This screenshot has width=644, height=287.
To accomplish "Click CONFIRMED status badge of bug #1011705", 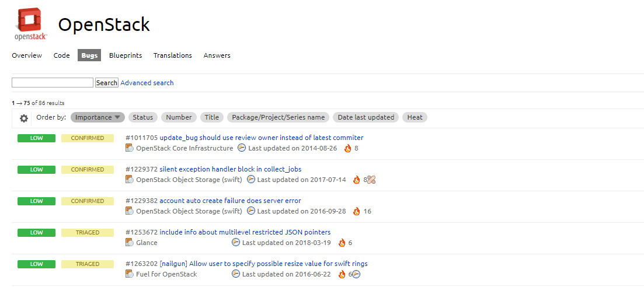I will [x=88, y=138].
